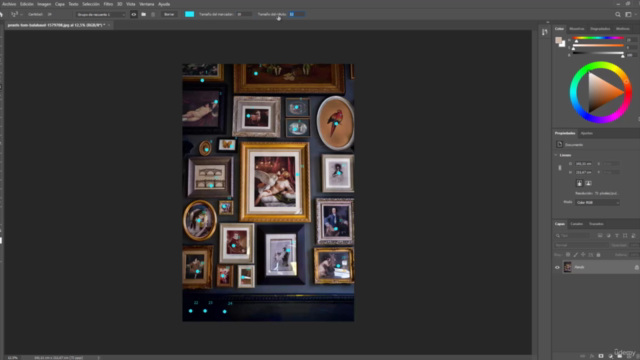Open the Vista menu
The height and width of the screenshot is (360, 640).
tap(131, 4)
